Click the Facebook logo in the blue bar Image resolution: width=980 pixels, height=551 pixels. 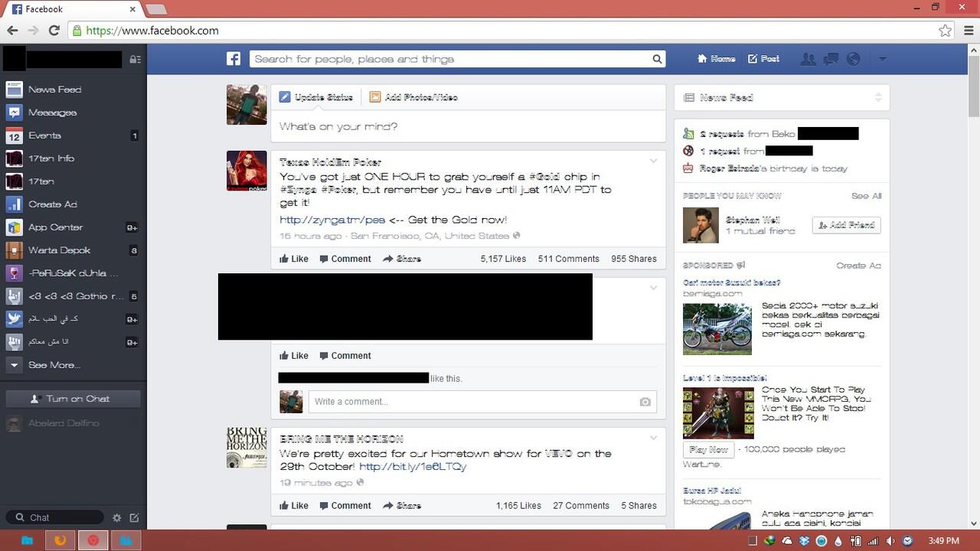click(234, 59)
